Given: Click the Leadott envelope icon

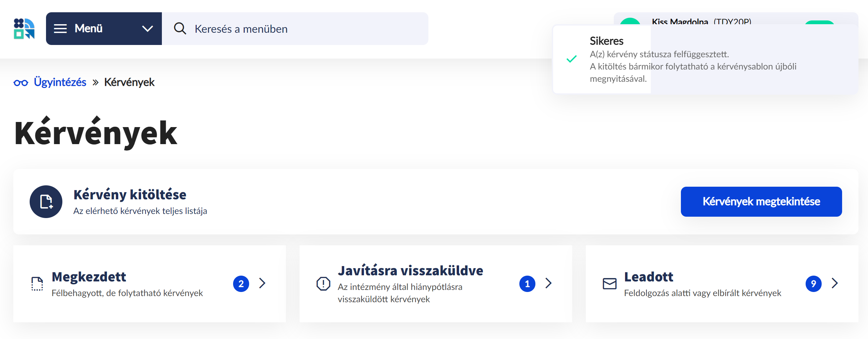Looking at the screenshot, I should tap(609, 283).
